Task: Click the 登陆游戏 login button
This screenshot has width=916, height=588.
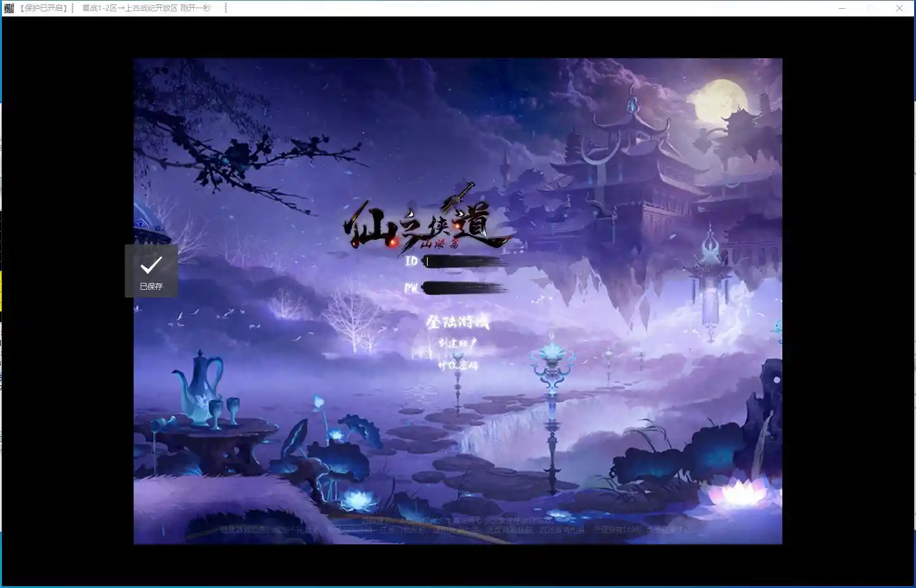Action: click(x=458, y=322)
